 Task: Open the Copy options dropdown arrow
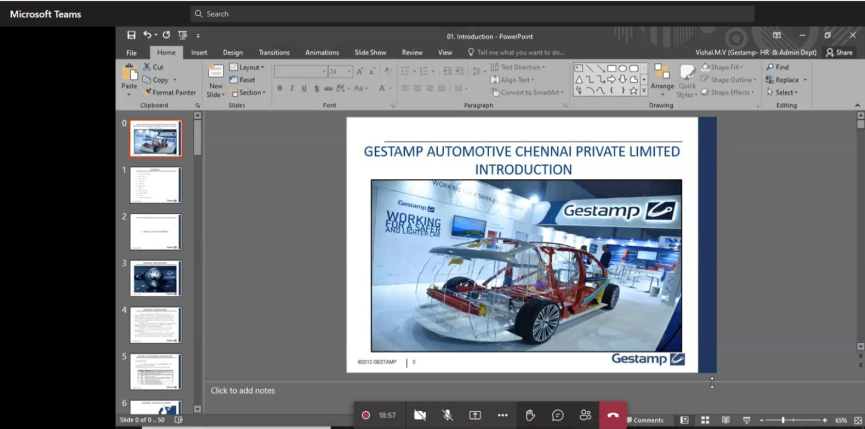[x=175, y=80]
